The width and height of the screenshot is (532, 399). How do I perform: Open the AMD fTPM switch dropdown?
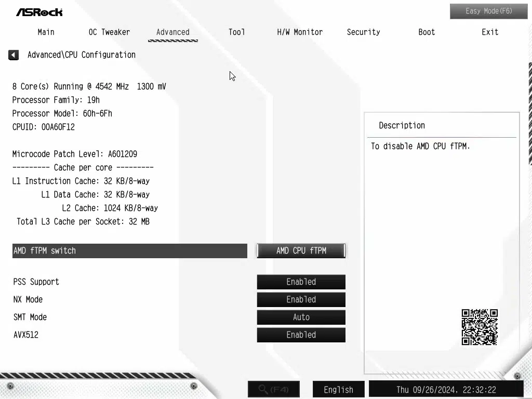pyautogui.click(x=301, y=251)
